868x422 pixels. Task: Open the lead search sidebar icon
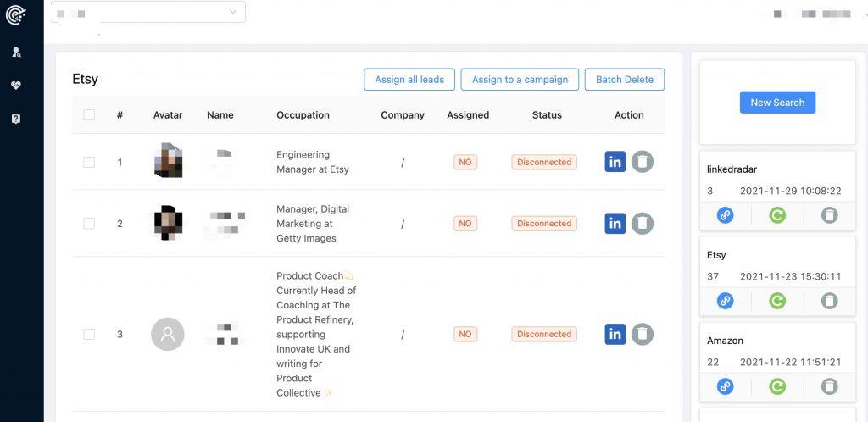[x=16, y=53]
